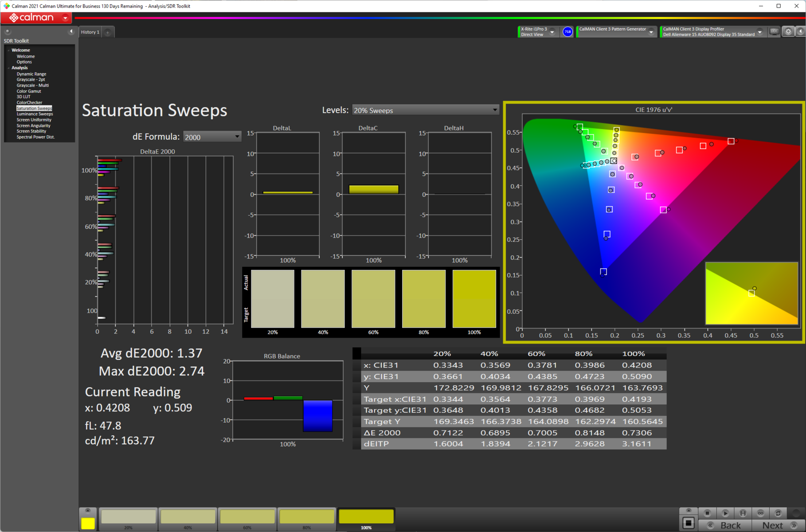Image resolution: width=806 pixels, height=532 pixels.
Task: Collapse the SDR Toolkit sidebar arrow
Action: tap(71, 31)
